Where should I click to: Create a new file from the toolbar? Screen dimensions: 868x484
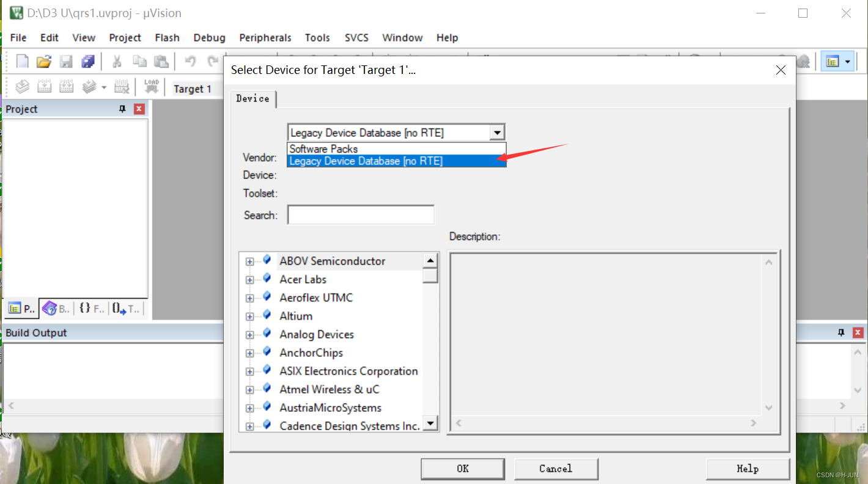[x=22, y=61]
